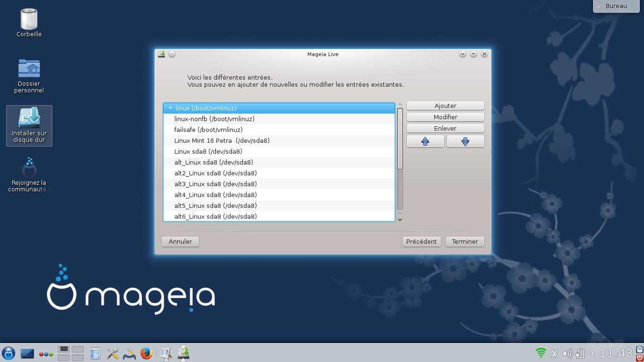Viewport: 644px width, 362px height.
Task: Select the Installer sur disque dur icon
Action: pyautogui.click(x=29, y=125)
